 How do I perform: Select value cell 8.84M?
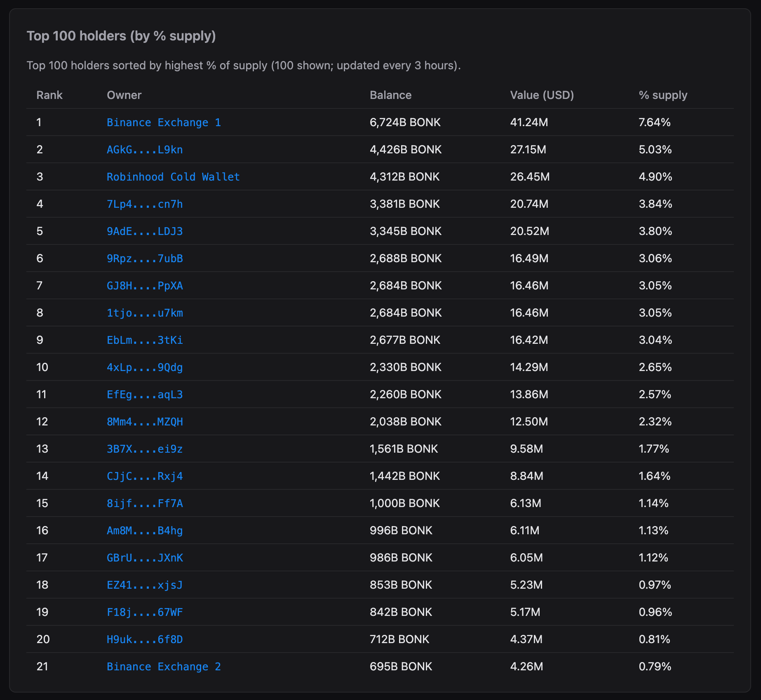[527, 476]
